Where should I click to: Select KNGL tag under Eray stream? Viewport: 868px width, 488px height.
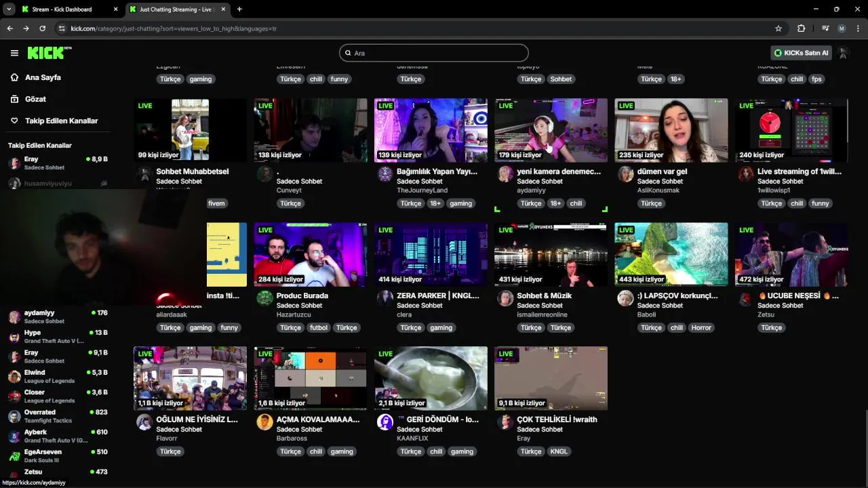point(559,451)
